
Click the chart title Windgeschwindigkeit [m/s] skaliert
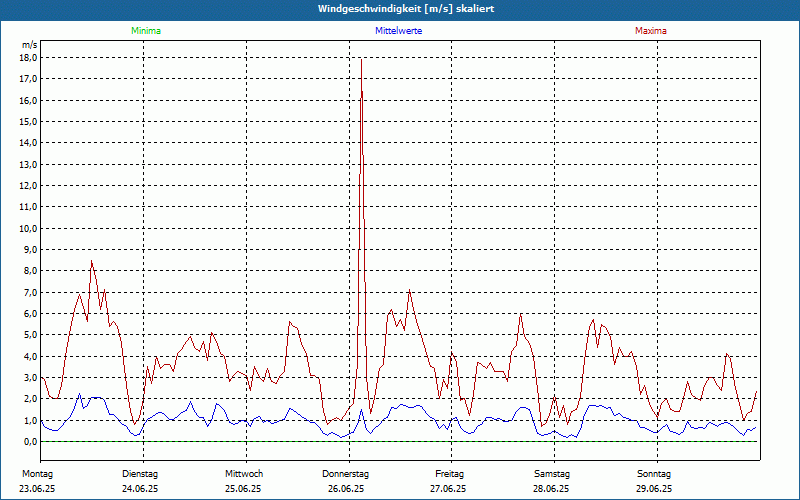(x=406, y=9)
